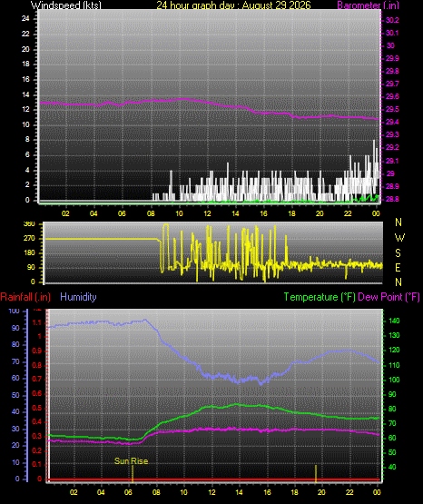Screen dimensions: 423x504
Task: Click the 0.8 value on the rainfall axis
Action: tap(37, 365)
